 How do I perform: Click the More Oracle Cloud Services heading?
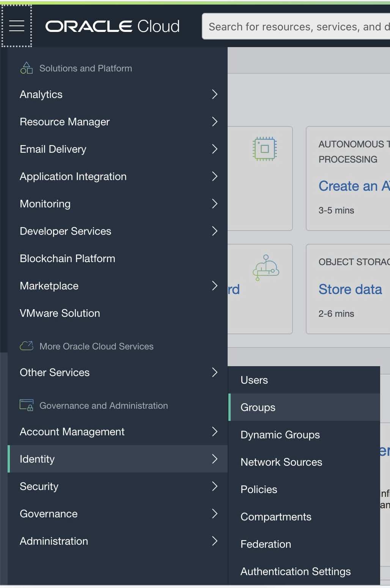tap(96, 346)
